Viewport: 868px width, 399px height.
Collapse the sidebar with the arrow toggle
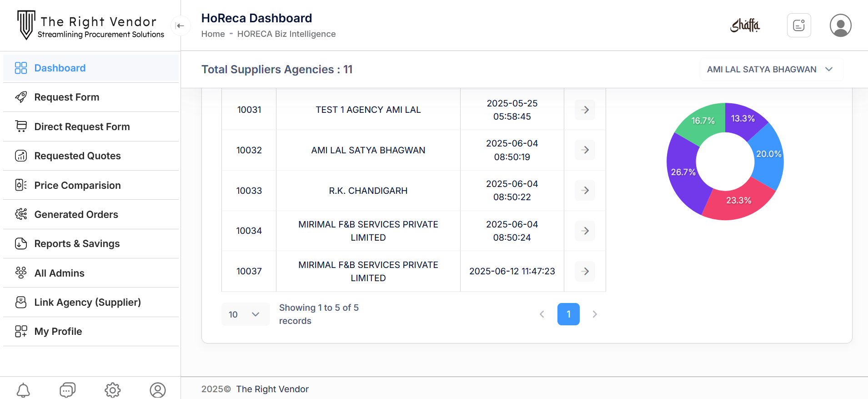coord(181,25)
